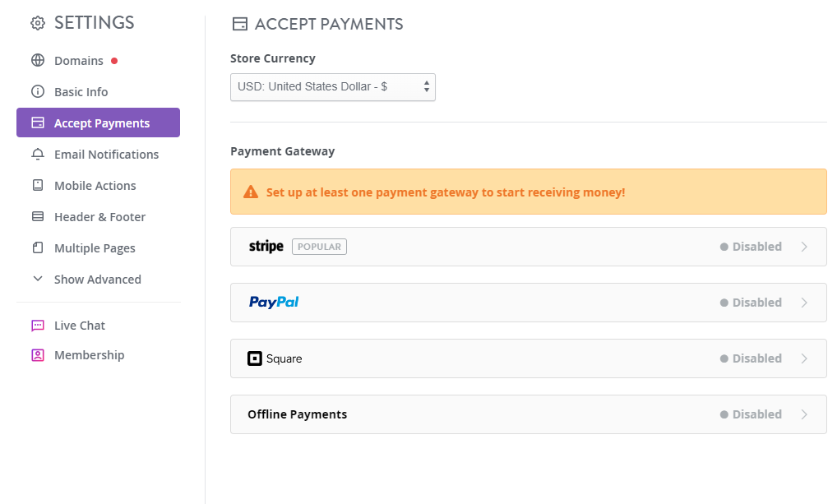The image size is (837, 504).
Task: Open the Stripe payment gateway row
Action: point(528,247)
